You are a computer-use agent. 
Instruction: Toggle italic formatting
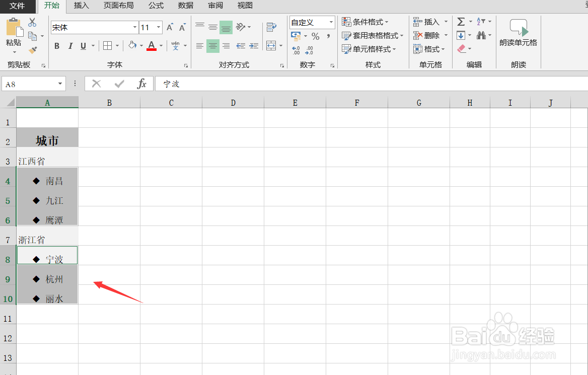[x=70, y=46]
